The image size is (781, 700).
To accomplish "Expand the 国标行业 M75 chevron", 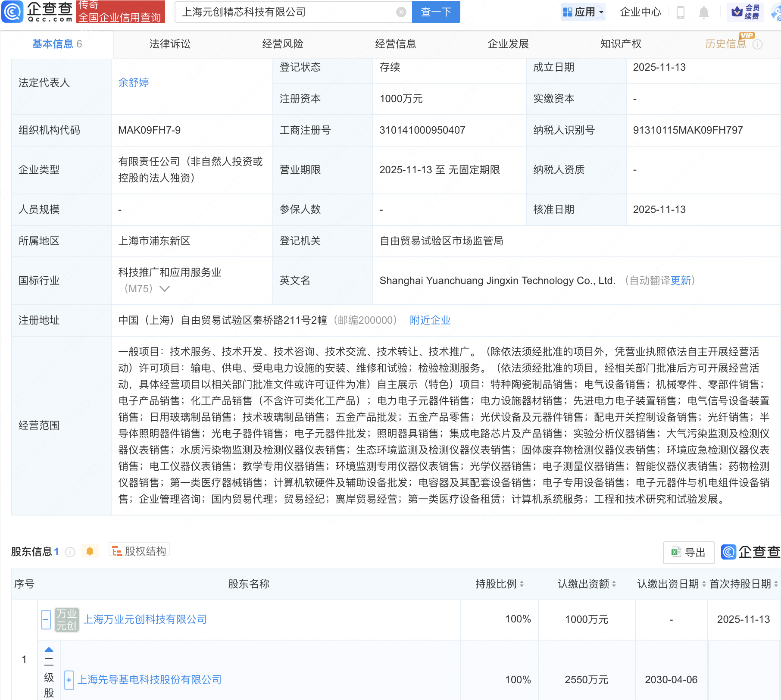I will click(x=164, y=289).
